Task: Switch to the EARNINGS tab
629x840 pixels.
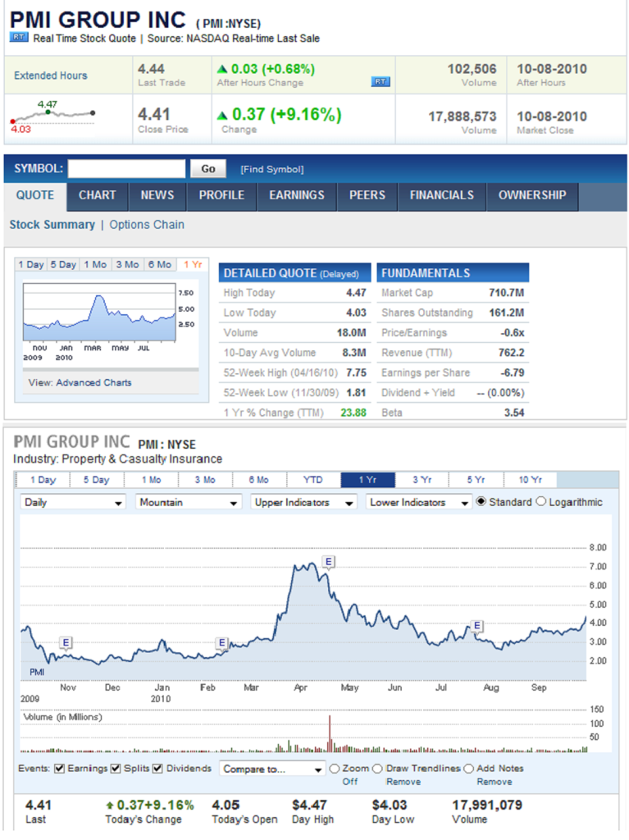Action: pos(297,195)
